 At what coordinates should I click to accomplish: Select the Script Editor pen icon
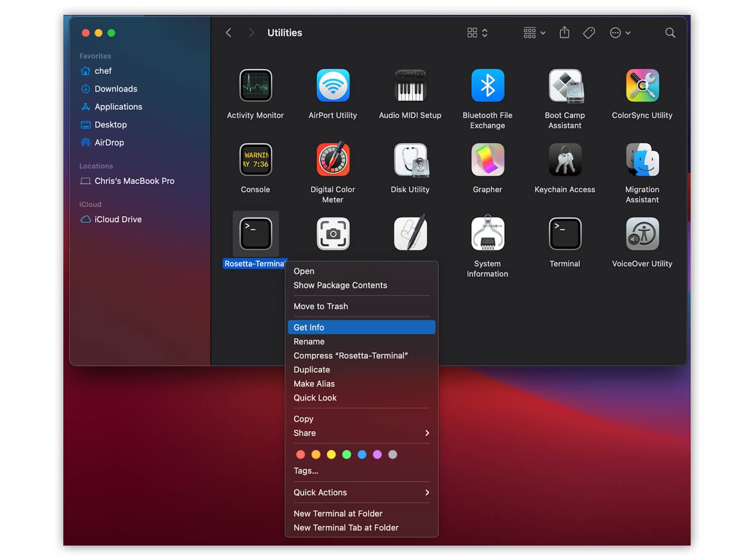click(410, 233)
